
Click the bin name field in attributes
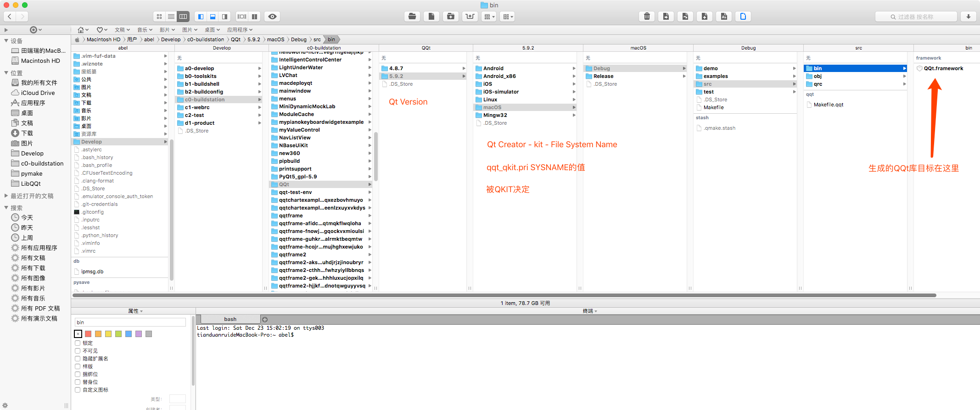coord(130,322)
